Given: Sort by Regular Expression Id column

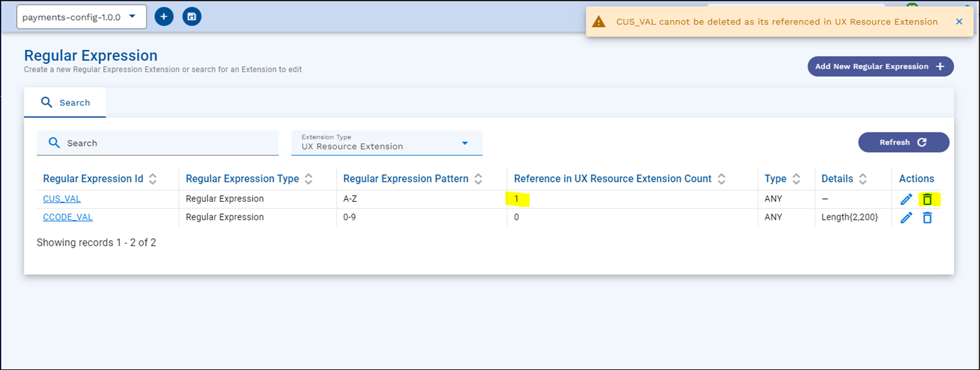Looking at the screenshot, I should click(x=153, y=179).
